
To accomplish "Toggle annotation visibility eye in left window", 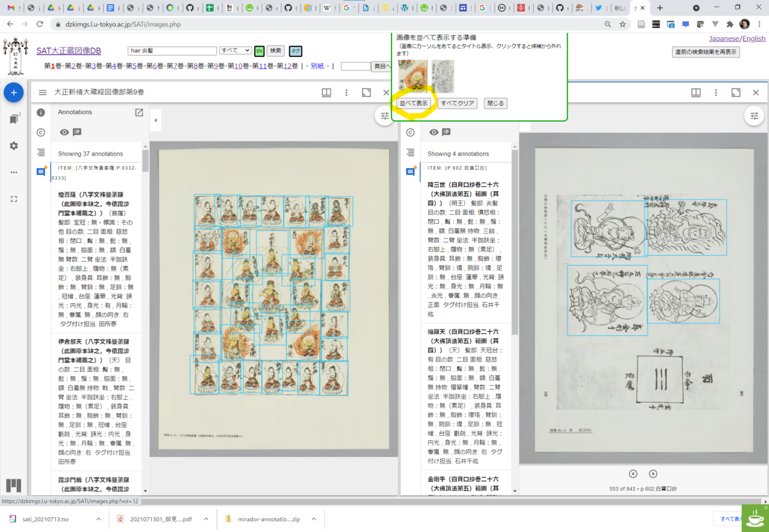I will [64, 132].
